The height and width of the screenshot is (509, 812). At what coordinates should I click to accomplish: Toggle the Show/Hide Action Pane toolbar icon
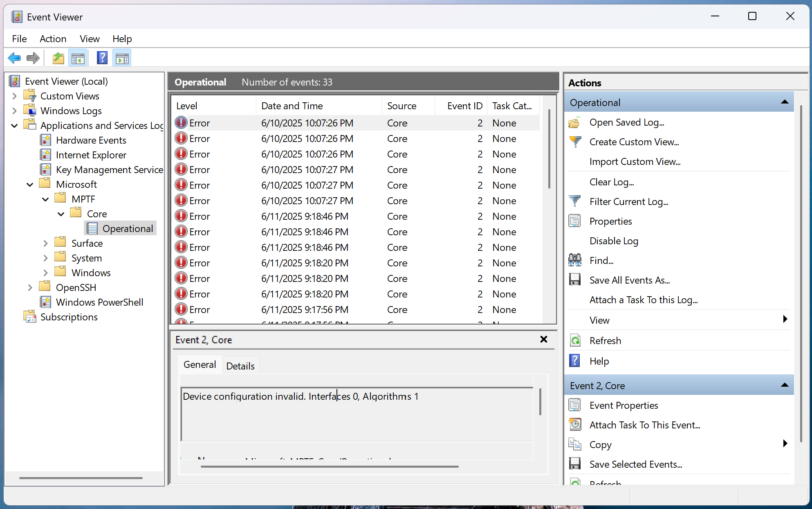[122, 58]
